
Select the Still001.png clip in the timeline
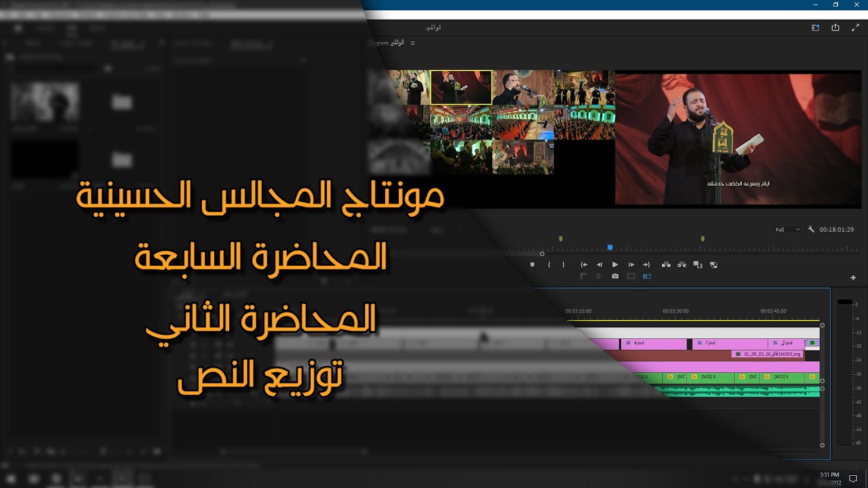pos(768,354)
